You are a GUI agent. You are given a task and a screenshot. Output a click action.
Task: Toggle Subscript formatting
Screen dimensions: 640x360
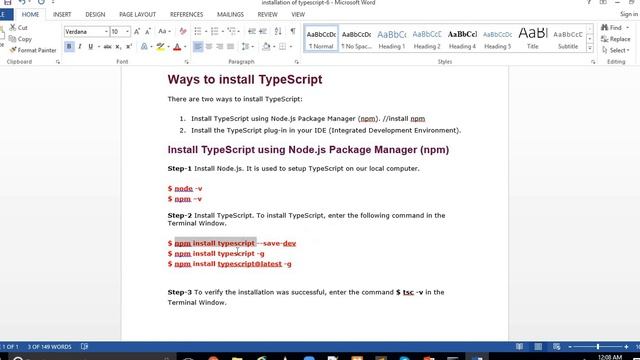coord(118,47)
